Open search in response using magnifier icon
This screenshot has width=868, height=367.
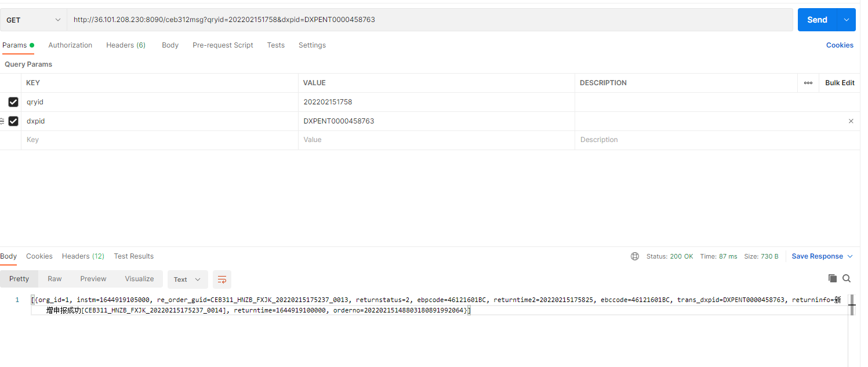coord(847,278)
